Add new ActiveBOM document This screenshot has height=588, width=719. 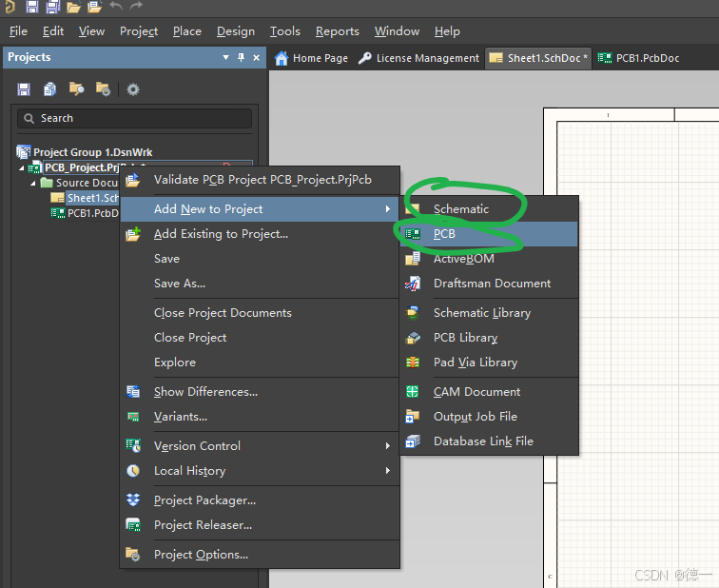[x=489, y=259]
